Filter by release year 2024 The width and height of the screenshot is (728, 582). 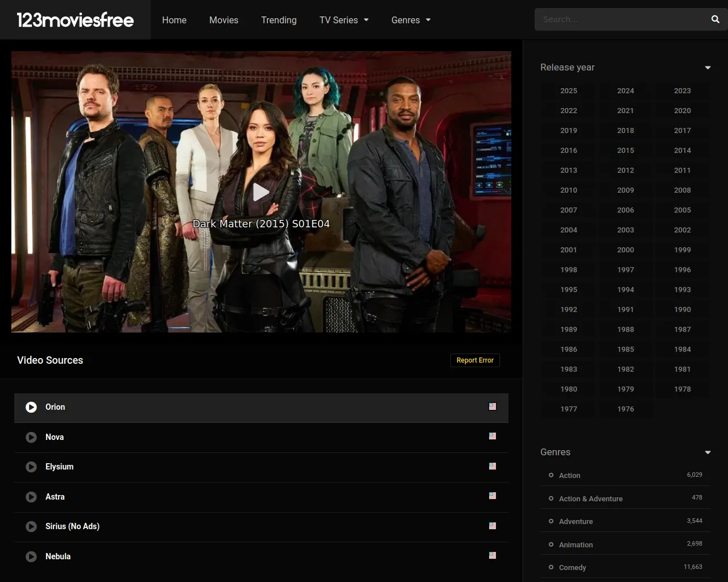point(626,91)
